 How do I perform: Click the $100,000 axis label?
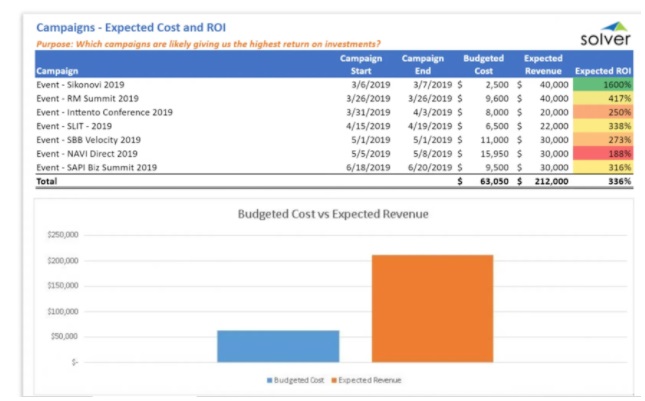tap(63, 311)
